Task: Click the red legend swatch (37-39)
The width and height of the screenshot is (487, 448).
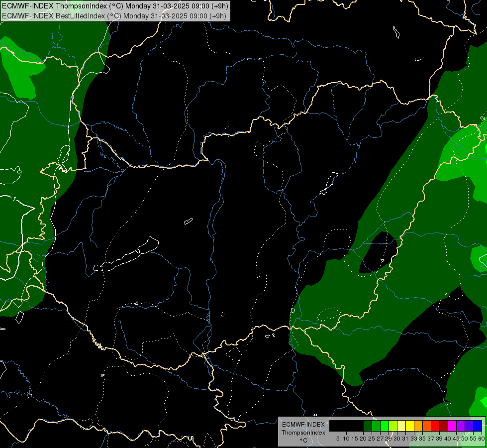Action: [435, 426]
